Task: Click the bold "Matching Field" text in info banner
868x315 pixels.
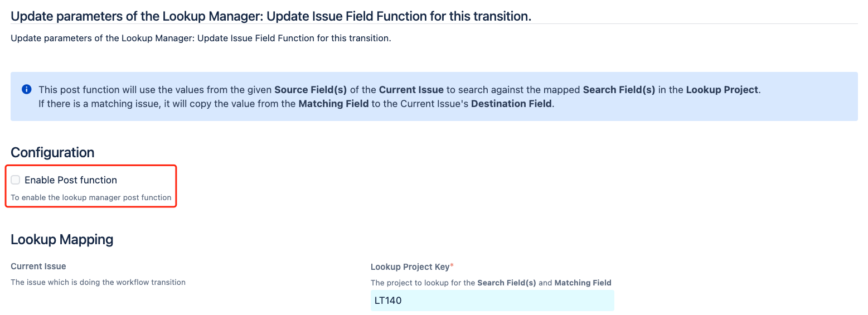Action: coord(333,104)
